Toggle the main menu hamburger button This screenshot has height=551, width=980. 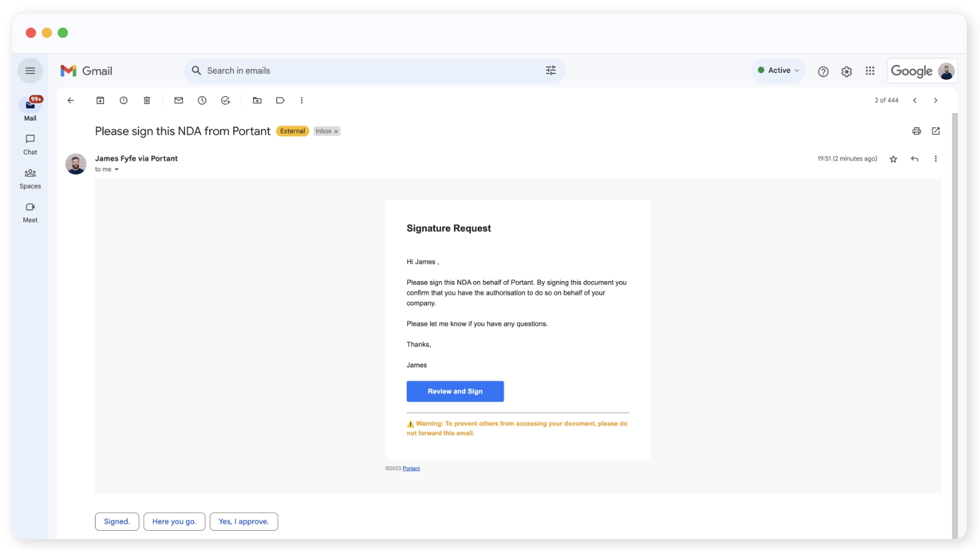tap(30, 71)
